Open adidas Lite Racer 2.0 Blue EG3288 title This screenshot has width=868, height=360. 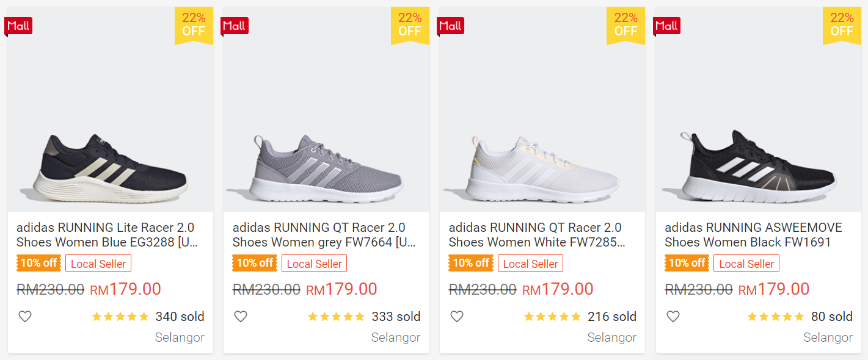click(x=107, y=235)
